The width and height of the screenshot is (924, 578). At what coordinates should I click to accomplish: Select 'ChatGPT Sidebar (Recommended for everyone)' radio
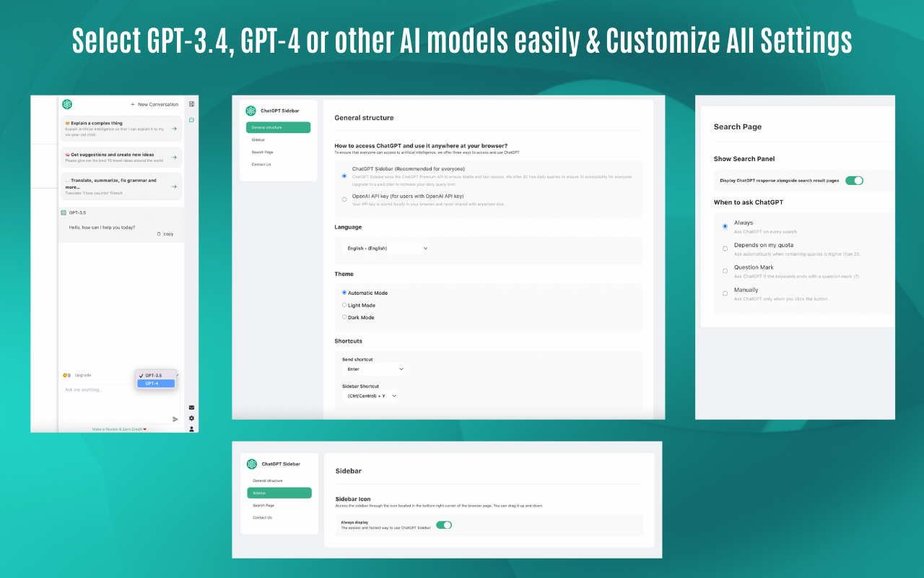point(344,176)
